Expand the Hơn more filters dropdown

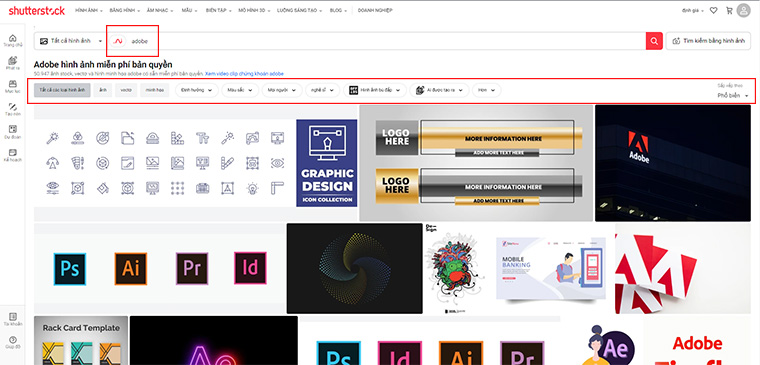(487, 90)
